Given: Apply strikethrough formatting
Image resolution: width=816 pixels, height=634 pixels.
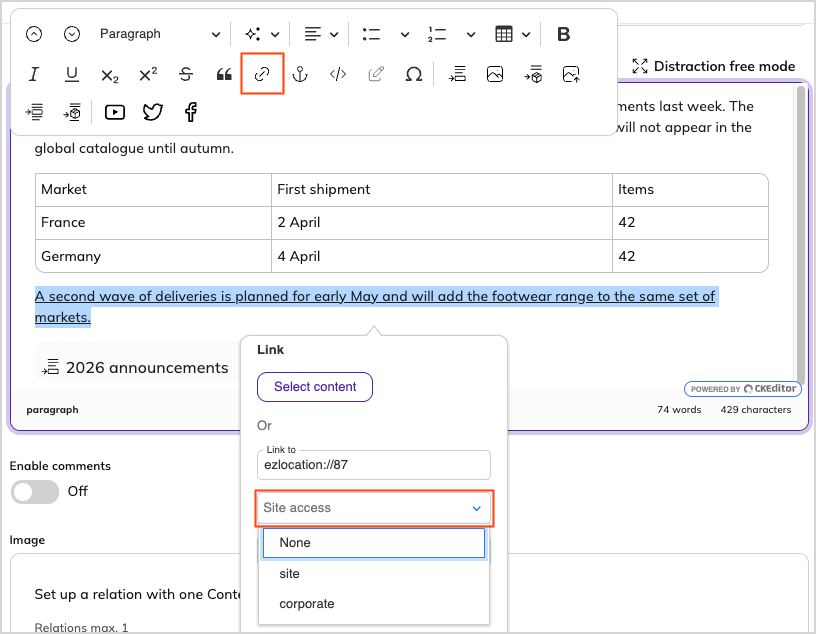Looking at the screenshot, I should [x=186, y=74].
